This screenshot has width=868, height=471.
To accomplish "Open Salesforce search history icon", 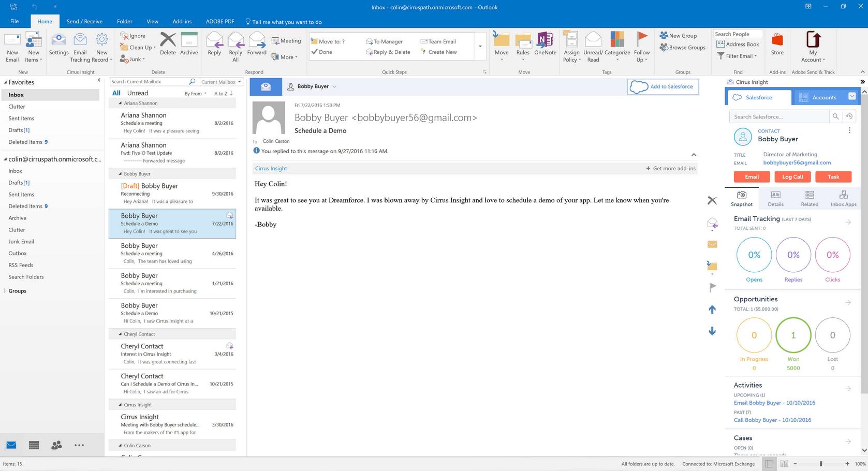I will 849,116.
